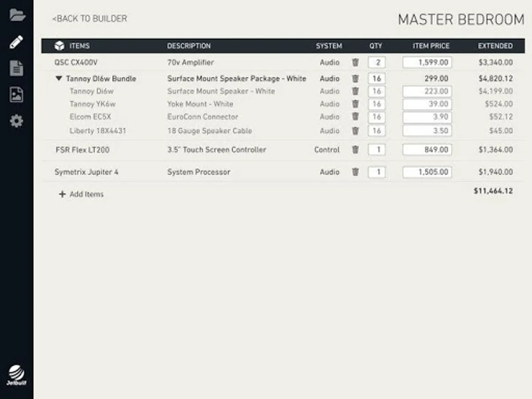
Task: Click the EXTENDED column header
Action: pyautogui.click(x=495, y=46)
